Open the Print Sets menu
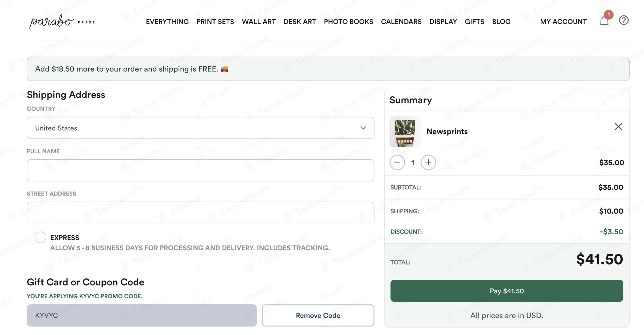The image size is (644, 335). click(215, 22)
